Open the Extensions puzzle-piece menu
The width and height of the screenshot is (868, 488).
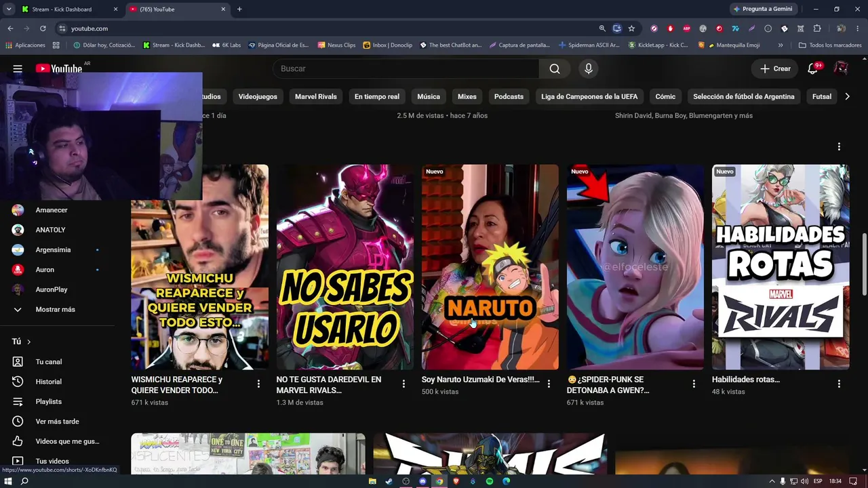coord(817,28)
